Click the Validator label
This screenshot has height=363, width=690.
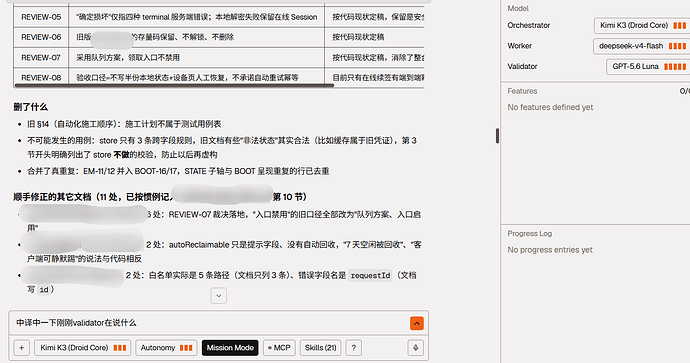522,66
